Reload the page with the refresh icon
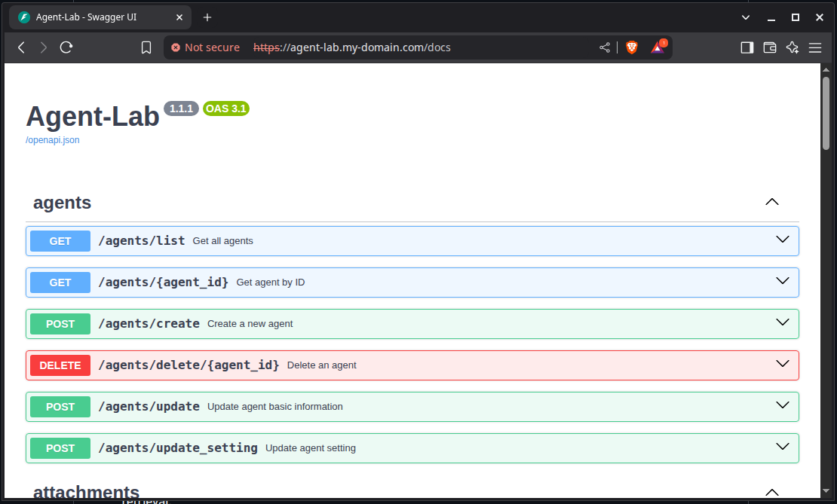Screen dimensions: 837x504 66,47
